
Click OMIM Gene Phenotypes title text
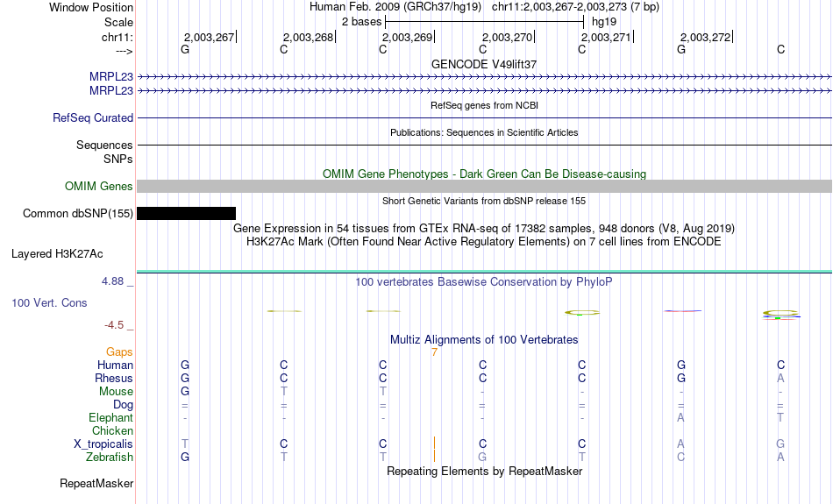point(484,174)
